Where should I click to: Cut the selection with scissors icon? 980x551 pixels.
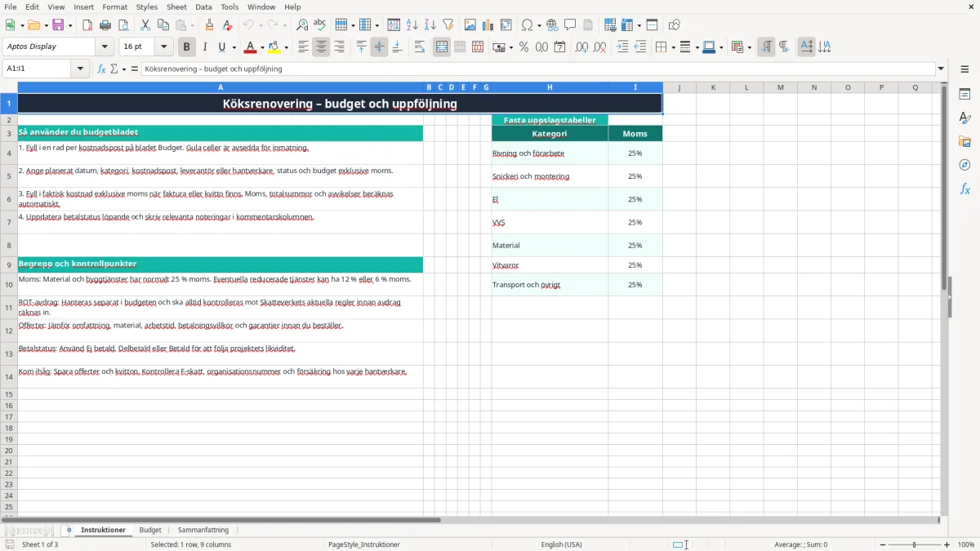[x=145, y=25]
